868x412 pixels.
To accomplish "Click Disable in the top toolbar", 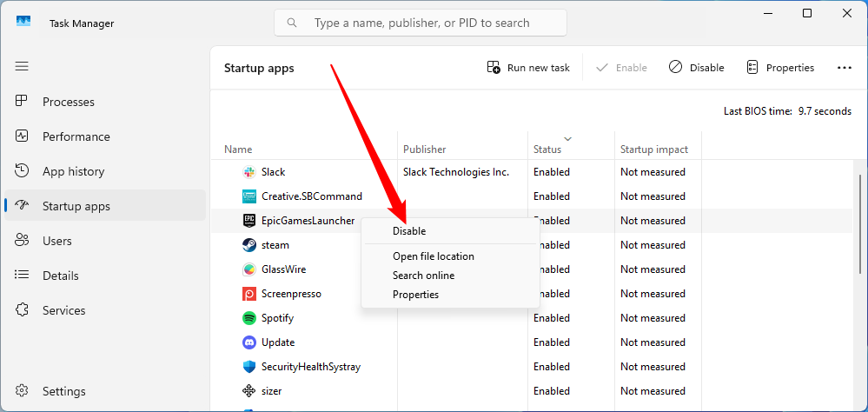I will (696, 68).
